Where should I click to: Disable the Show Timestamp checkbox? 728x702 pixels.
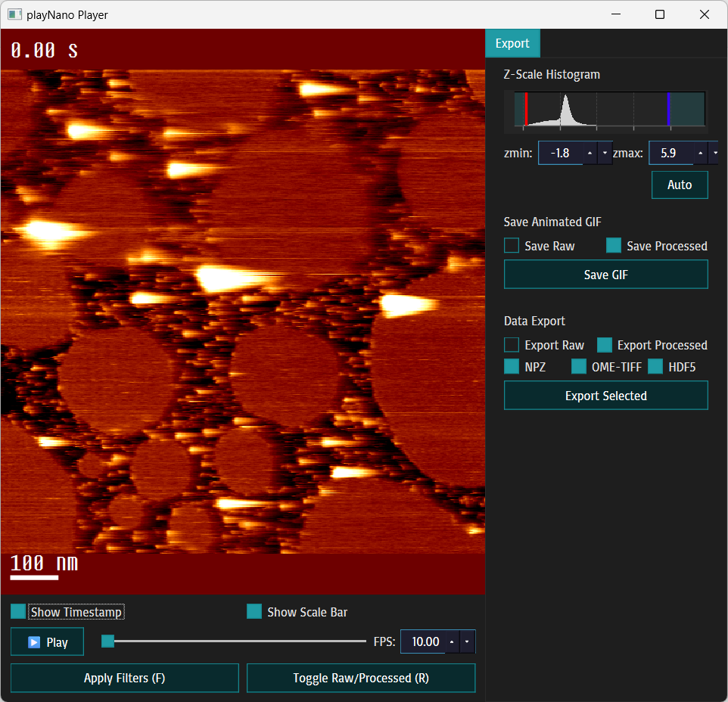click(18, 611)
